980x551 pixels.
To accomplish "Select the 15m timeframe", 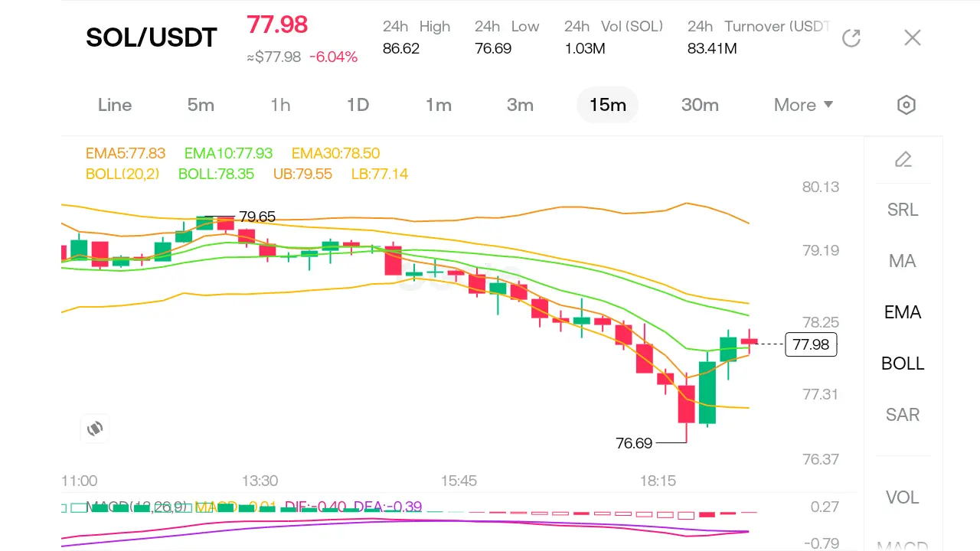I will [608, 105].
